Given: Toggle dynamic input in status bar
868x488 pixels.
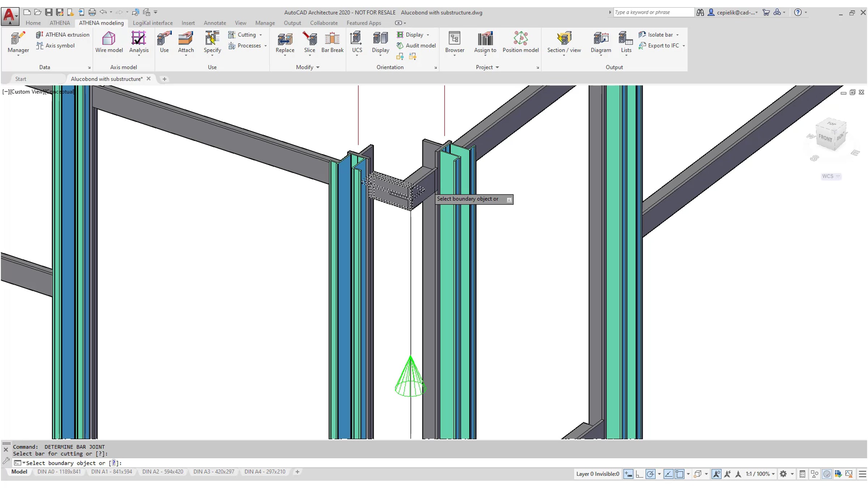Looking at the screenshot, I should (628, 474).
